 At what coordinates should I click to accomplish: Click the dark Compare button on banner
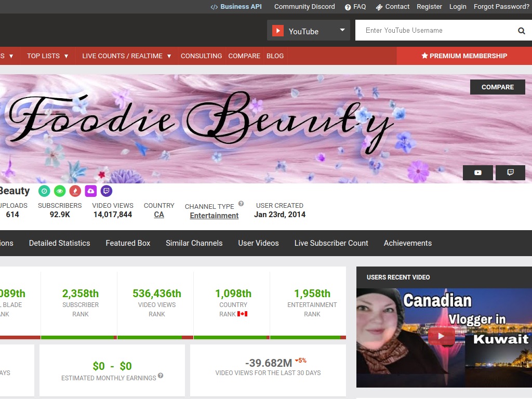(x=497, y=87)
